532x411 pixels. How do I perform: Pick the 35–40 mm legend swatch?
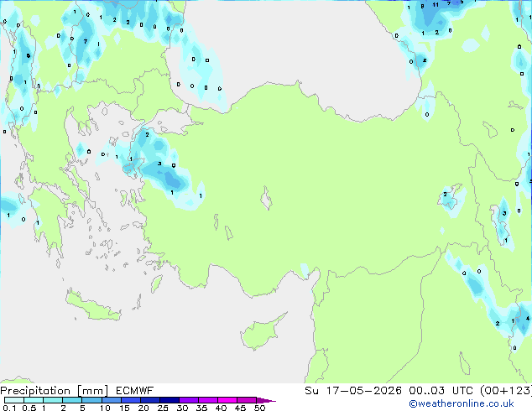coord(207,400)
